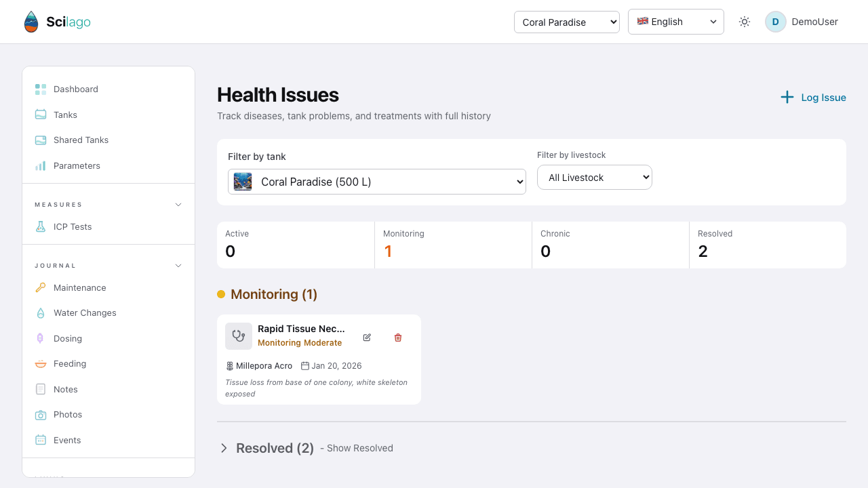Open the DemoUser avatar menu
The image size is (868, 488).
(x=802, y=22)
